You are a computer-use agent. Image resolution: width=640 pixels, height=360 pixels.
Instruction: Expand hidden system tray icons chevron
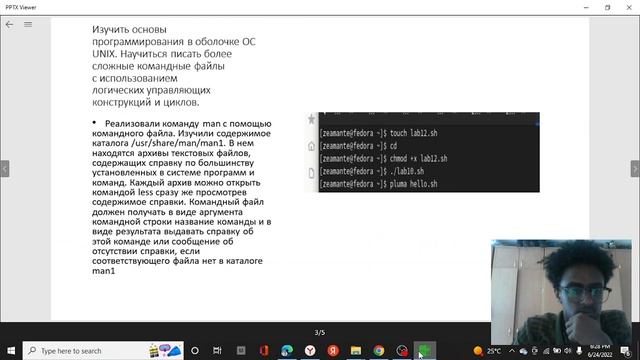(512, 351)
